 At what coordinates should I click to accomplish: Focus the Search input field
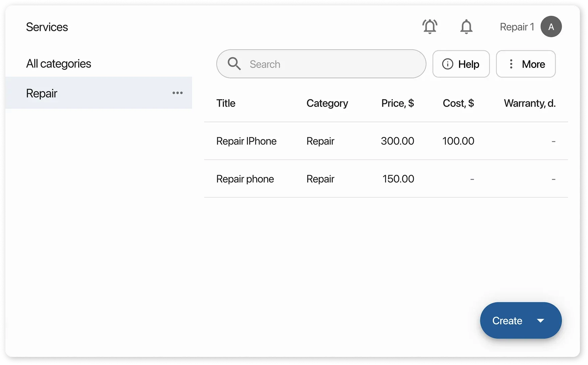coord(333,64)
